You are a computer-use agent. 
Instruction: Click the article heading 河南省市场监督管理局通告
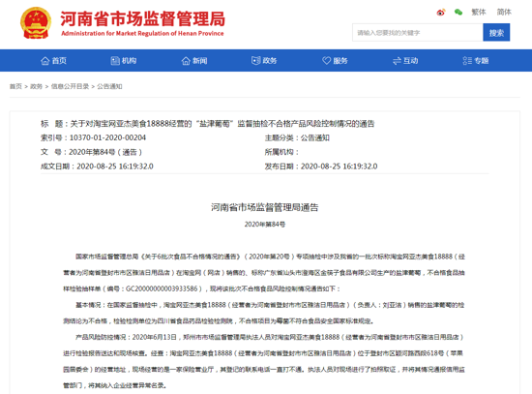pyautogui.click(x=265, y=207)
